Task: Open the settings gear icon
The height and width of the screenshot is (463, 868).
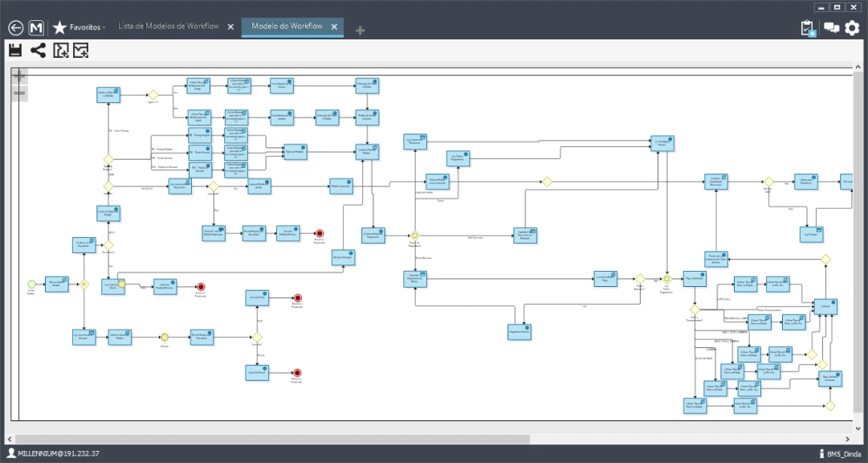Action: [x=851, y=28]
